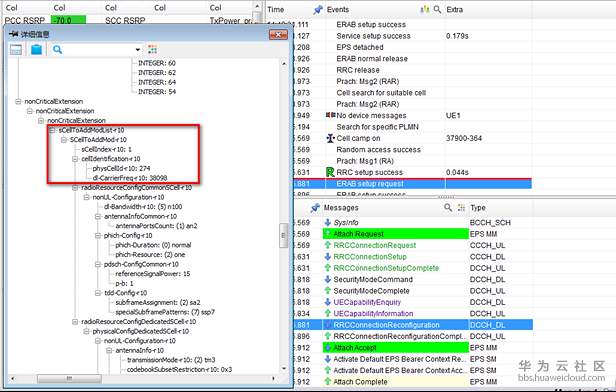Select dl-Bandwidth-r10: (5) n100 row
616x392 pixels.
point(143,207)
